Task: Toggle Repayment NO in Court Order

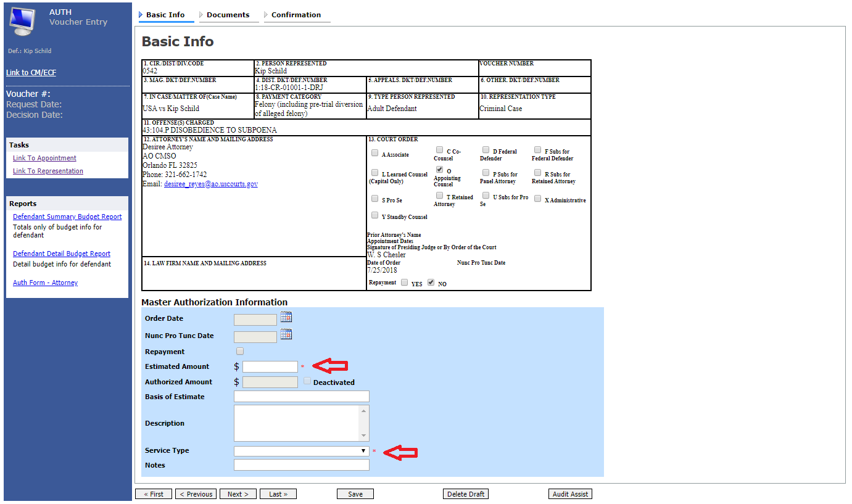Action: click(431, 283)
